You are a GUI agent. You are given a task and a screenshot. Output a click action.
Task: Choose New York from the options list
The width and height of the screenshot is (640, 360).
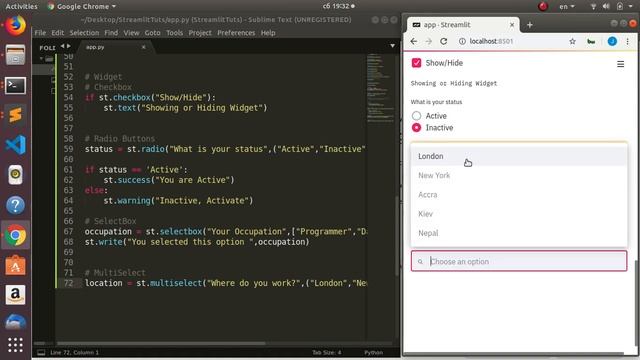(519, 176)
